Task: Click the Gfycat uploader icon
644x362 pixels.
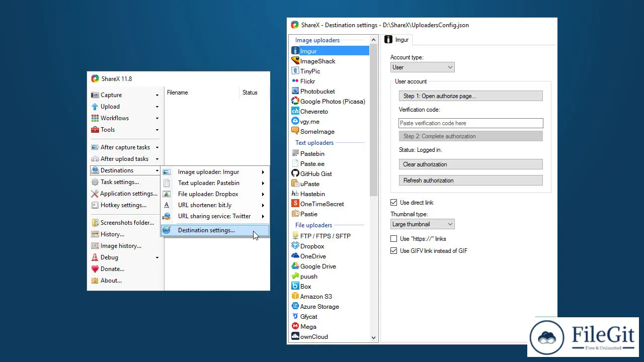Action: 295,316
